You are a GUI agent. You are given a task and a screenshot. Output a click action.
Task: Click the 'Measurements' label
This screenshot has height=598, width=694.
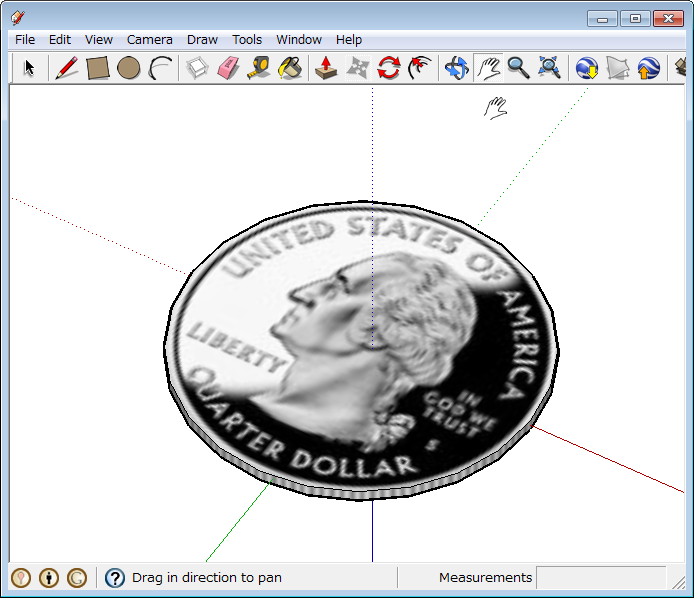click(486, 578)
